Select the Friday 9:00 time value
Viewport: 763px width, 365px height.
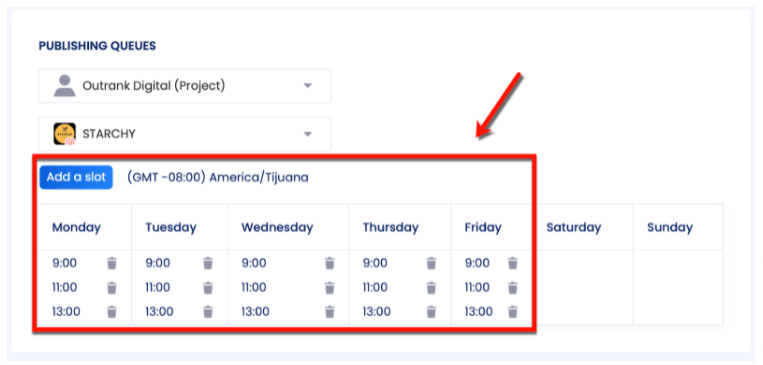477,263
